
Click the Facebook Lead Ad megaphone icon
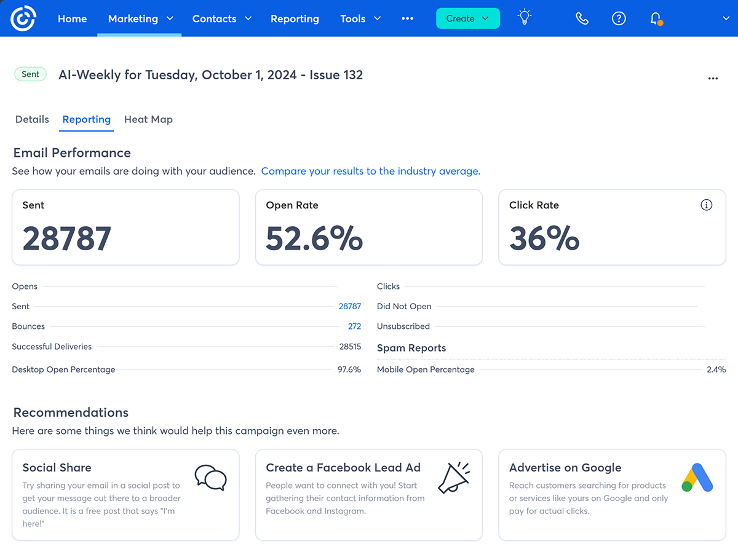click(454, 478)
